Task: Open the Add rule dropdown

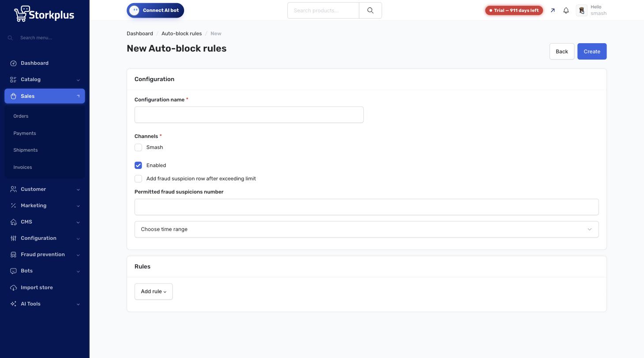Action: 154,291
